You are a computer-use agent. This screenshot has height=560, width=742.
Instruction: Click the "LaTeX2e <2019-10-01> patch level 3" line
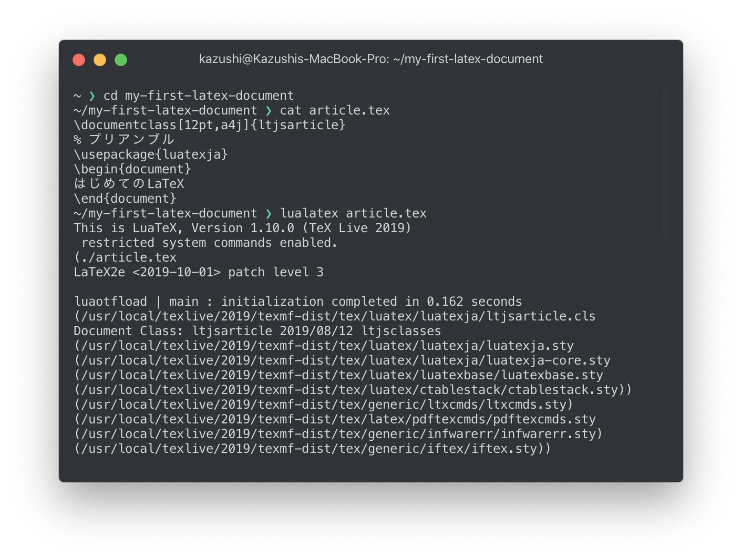point(199,272)
